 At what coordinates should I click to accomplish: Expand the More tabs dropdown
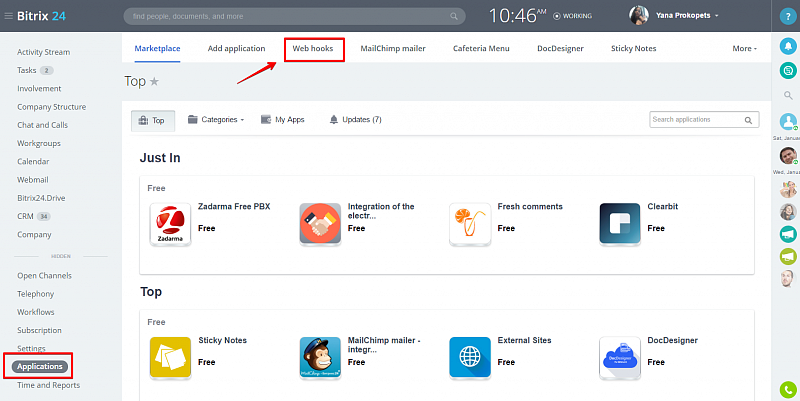744,48
